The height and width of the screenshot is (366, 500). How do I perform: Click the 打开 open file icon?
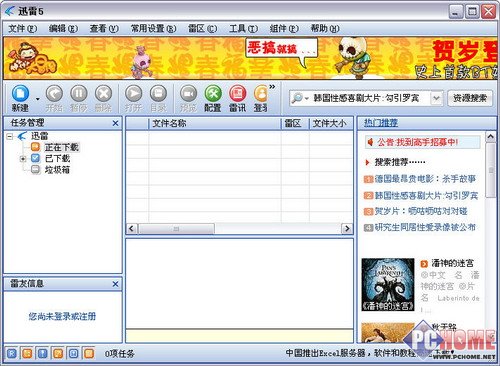point(133,93)
